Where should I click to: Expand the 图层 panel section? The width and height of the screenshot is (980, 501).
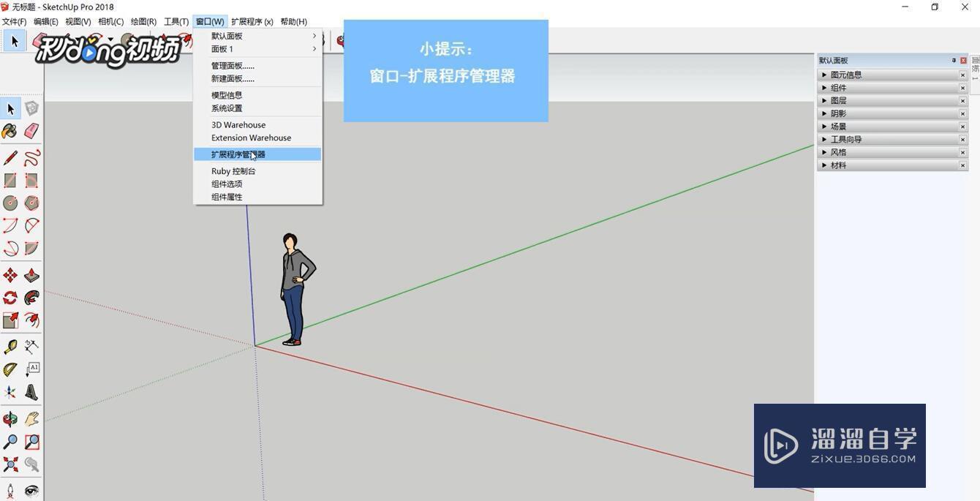pyautogui.click(x=824, y=101)
